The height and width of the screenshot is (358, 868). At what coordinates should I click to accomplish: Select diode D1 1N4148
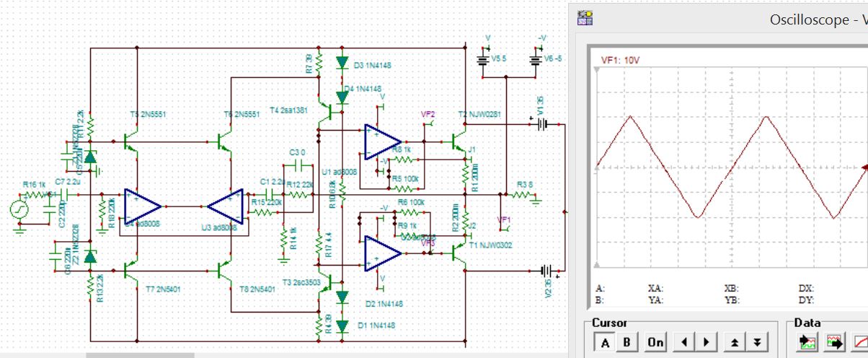point(342,326)
